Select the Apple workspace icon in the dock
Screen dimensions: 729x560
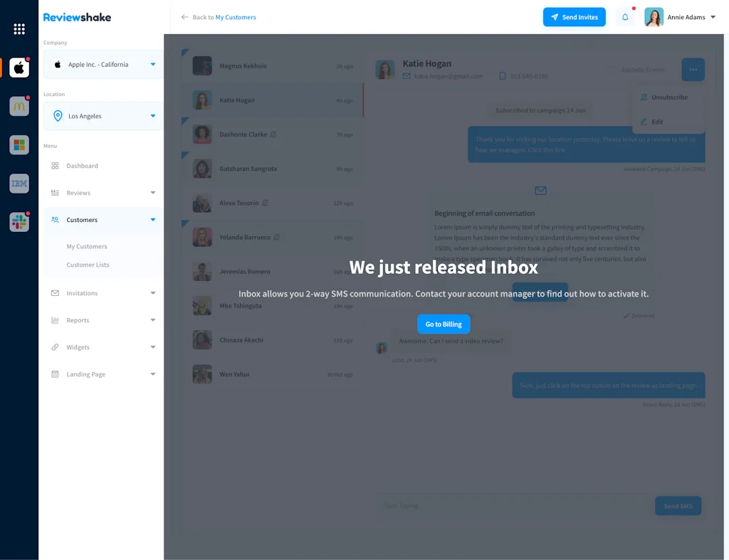point(19,68)
